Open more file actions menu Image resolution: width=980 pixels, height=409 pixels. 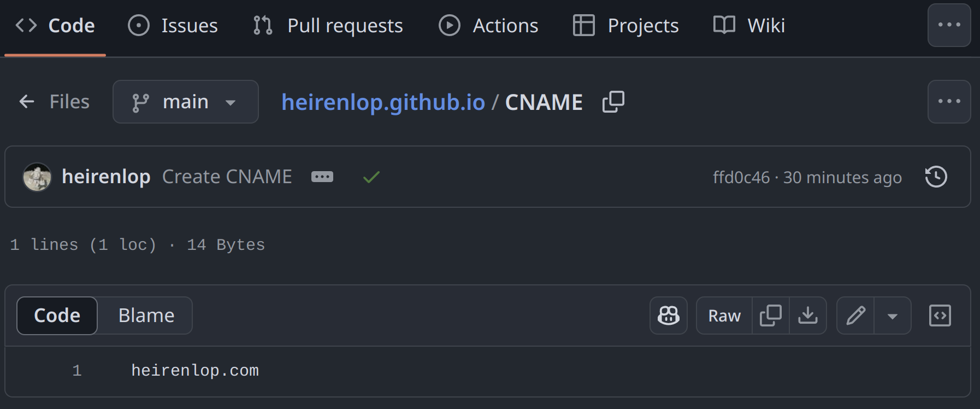click(949, 102)
